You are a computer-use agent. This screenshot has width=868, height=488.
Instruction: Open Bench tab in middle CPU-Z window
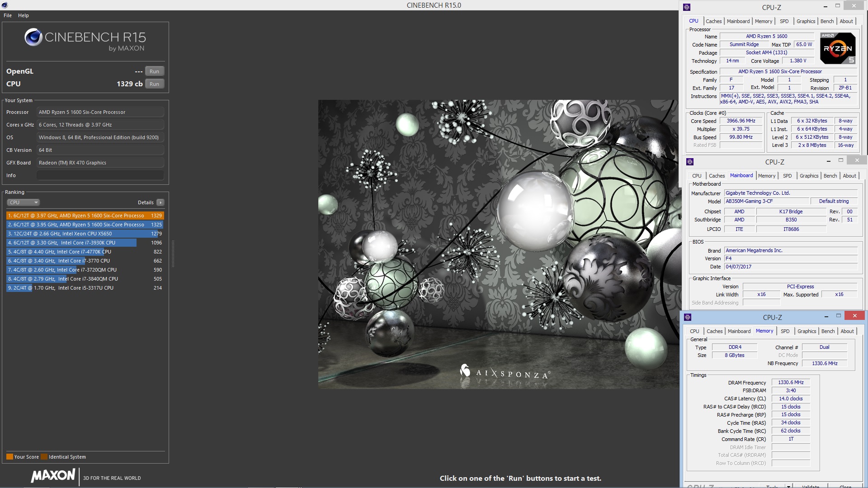pyautogui.click(x=830, y=176)
